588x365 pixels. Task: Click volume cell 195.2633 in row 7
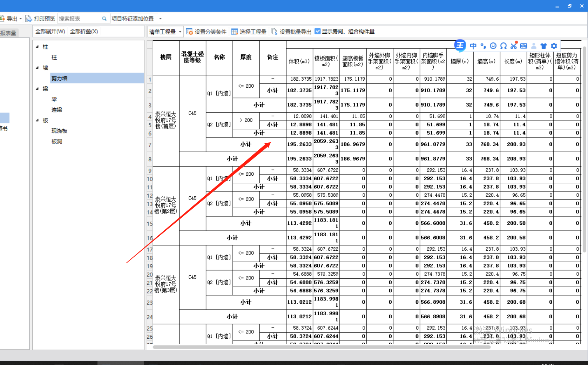(x=299, y=144)
